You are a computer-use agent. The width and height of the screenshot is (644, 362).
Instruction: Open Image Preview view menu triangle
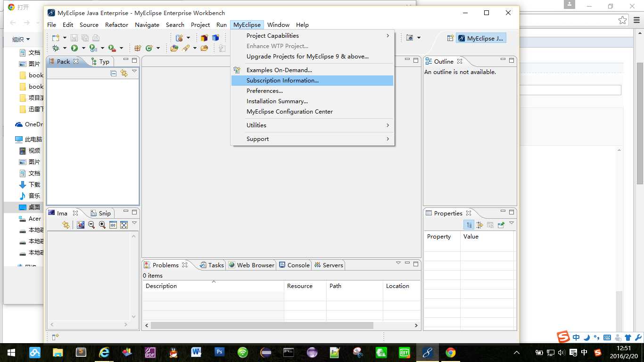[x=134, y=223]
